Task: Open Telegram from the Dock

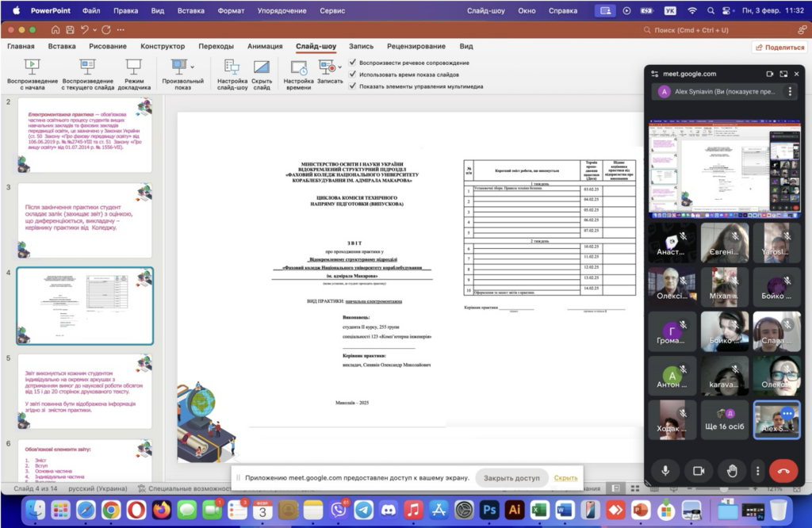Action: [x=363, y=511]
